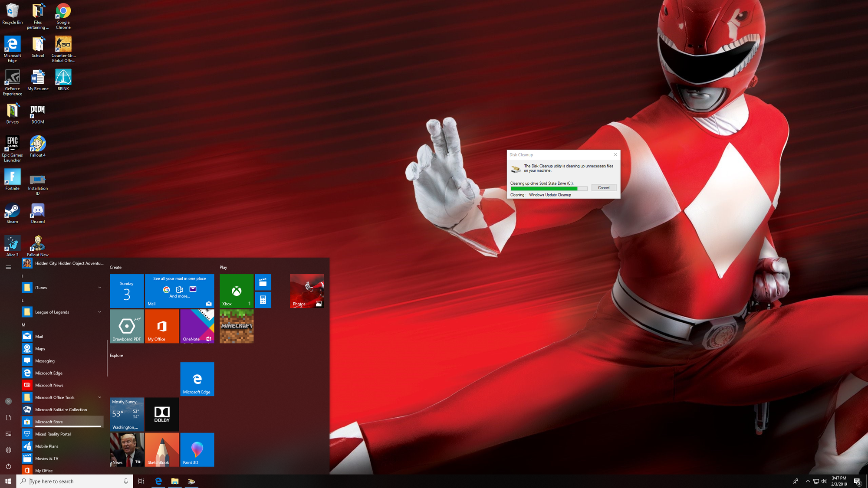Open Hidden City app entry
Image resolution: width=868 pixels, height=488 pixels.
point(62,263)
